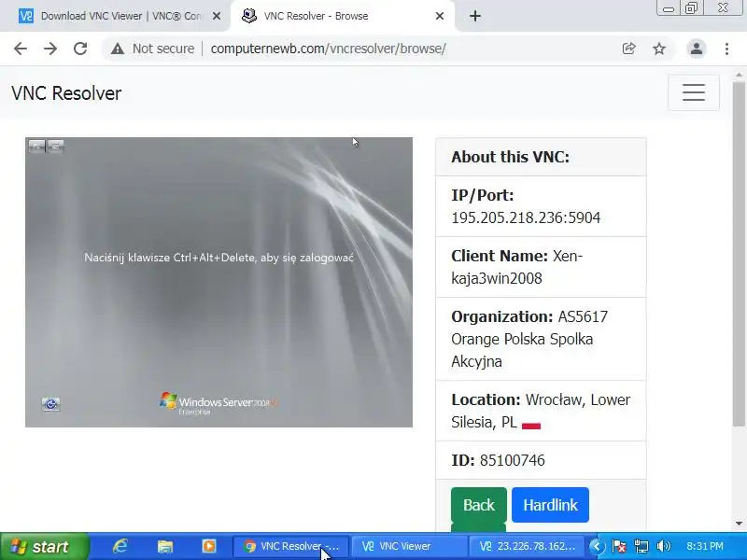Viewport: 747px width, 560px height.
Task: Open a new browser tab
Action: tap(475, 16)
